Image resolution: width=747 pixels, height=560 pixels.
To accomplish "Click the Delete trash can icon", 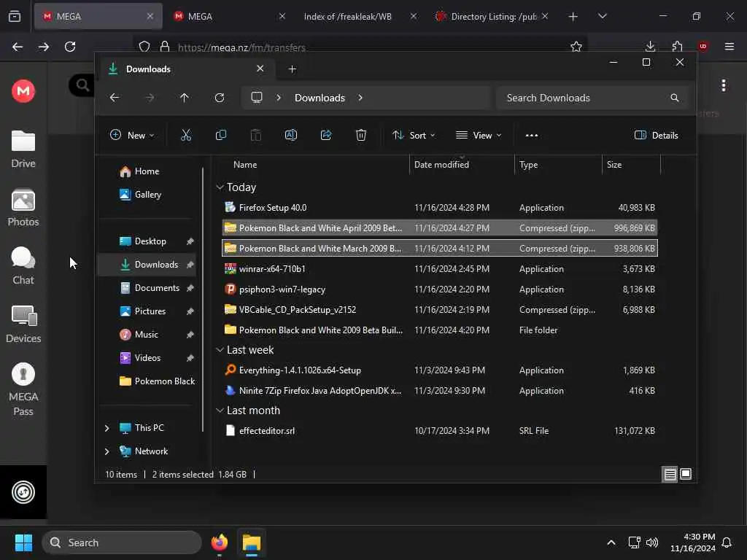I will click(360, 135).
